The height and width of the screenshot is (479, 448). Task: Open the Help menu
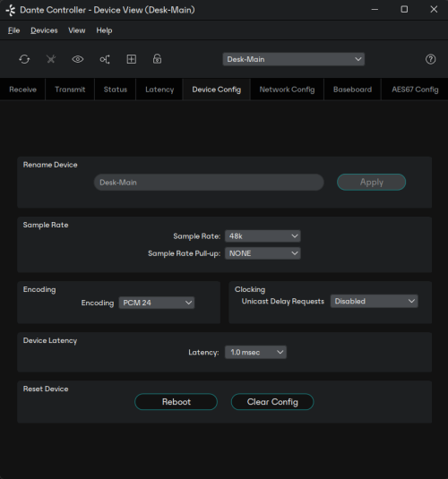point(104,30)
